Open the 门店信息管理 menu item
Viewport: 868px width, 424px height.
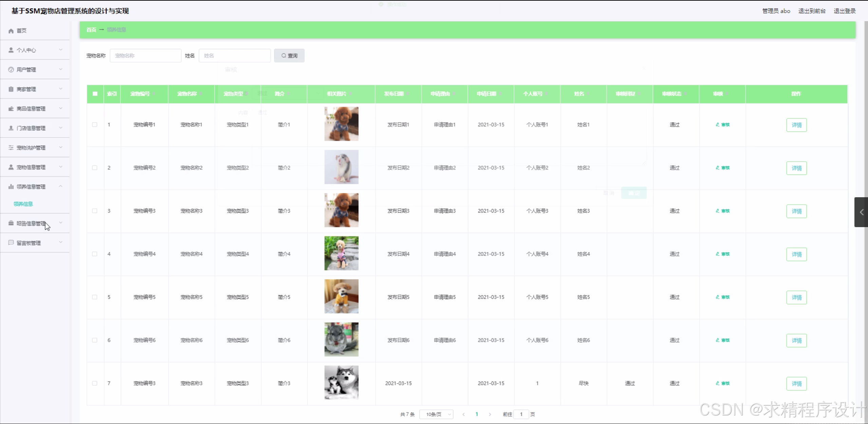click(31, 128)
